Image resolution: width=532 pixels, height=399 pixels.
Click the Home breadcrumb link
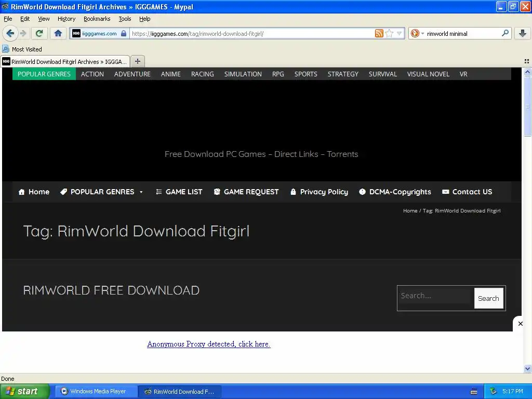point(410,211)
